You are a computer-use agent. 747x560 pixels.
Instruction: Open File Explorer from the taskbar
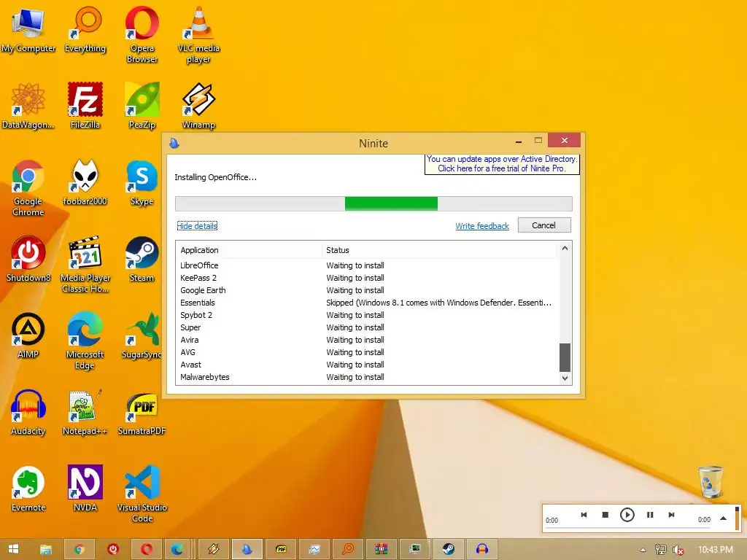pyautogui.click(x=46, y=549)
